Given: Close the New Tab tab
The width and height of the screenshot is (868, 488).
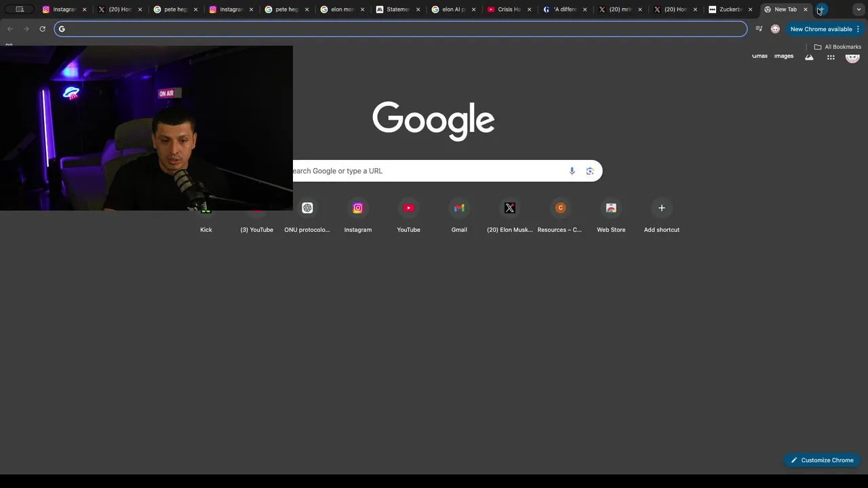Looking at the screenshot, I should [x=806, y=9].
